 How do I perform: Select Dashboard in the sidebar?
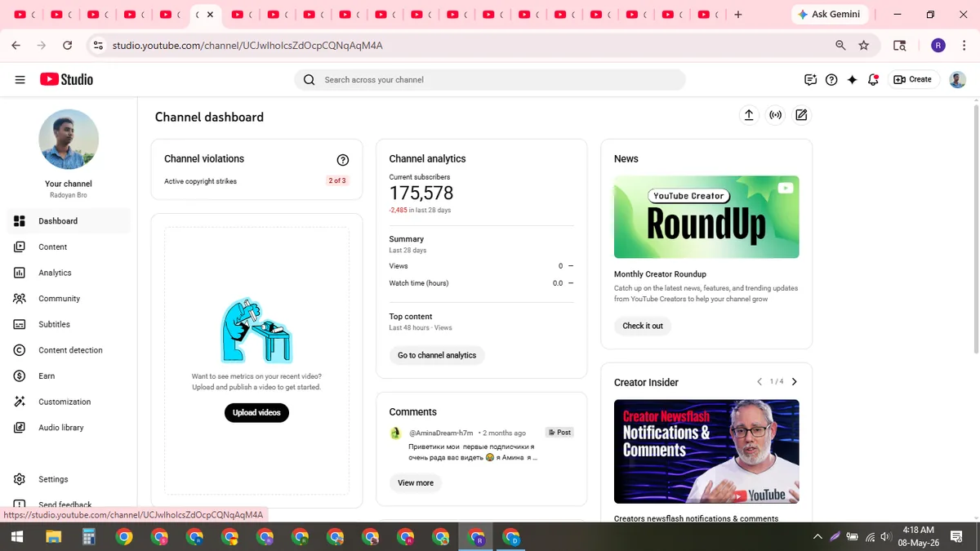(x=69, y=221)
